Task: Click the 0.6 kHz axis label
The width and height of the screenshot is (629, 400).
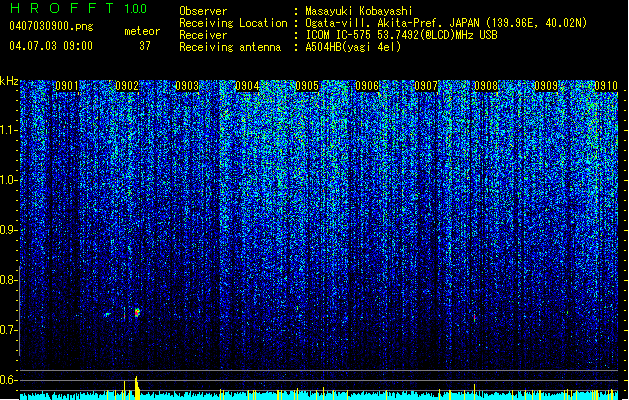Action: tap(8, 380)
